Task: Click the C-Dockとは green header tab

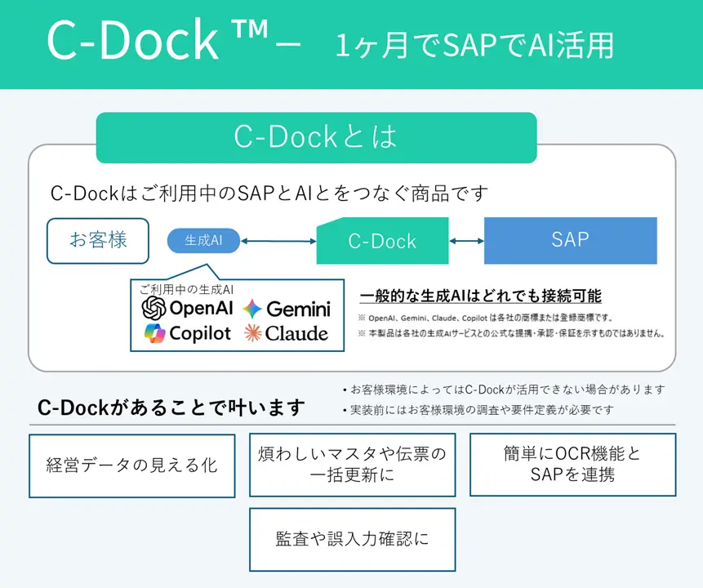Action: tap(316, 137)
